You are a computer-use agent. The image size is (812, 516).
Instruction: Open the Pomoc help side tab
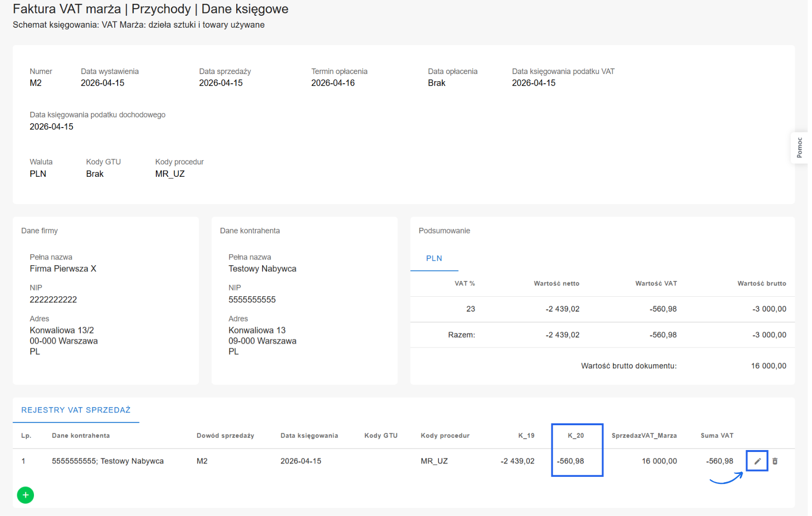(x=799, y=148)
